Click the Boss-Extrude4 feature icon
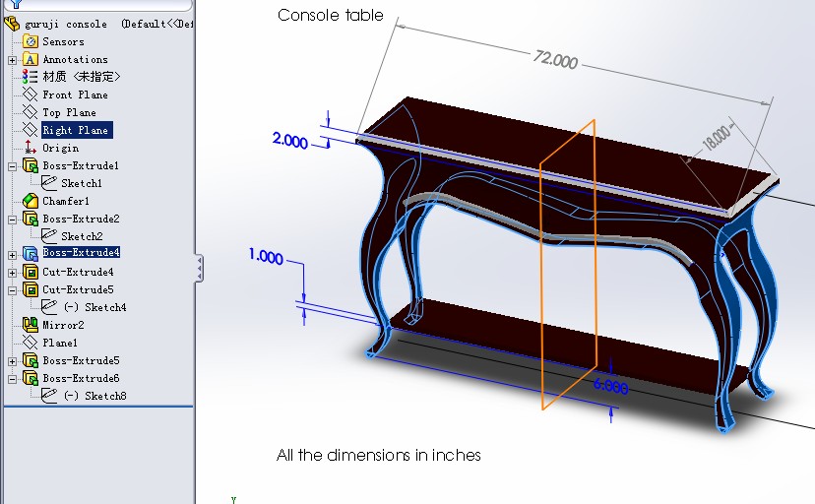The width and height of the screenshot is (815, 504). click(31, 254)
